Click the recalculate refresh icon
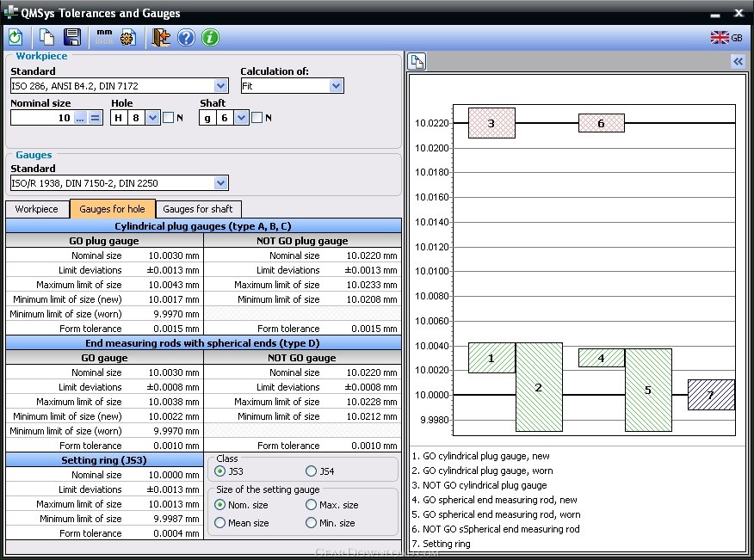The height and width of the screenshot is (560, 754). (x=15, y=38)
